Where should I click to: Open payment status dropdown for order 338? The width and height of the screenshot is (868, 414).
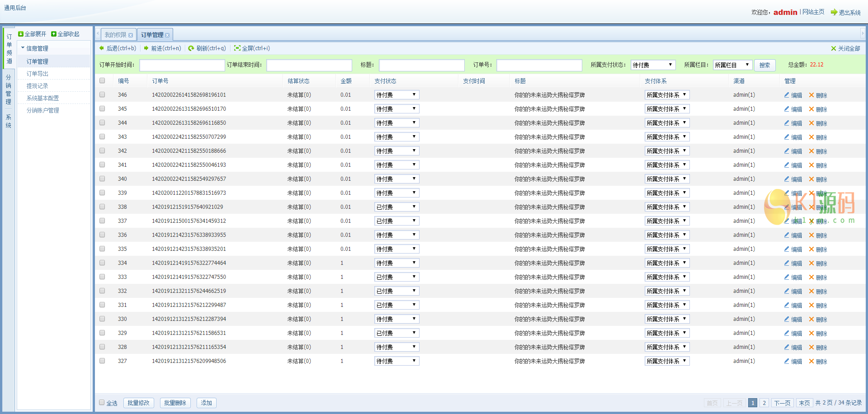pos(396,207)
